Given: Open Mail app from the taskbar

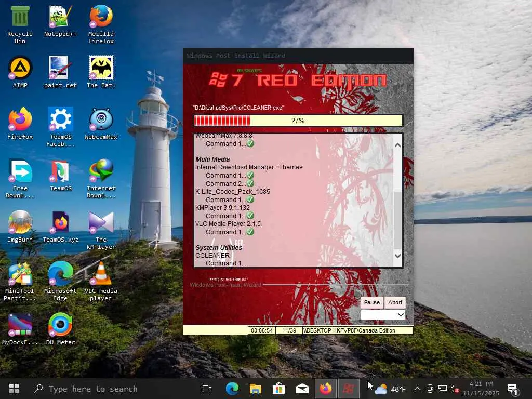Looking at the screenshot, I should pyautogui.click(x=302, y=389).
